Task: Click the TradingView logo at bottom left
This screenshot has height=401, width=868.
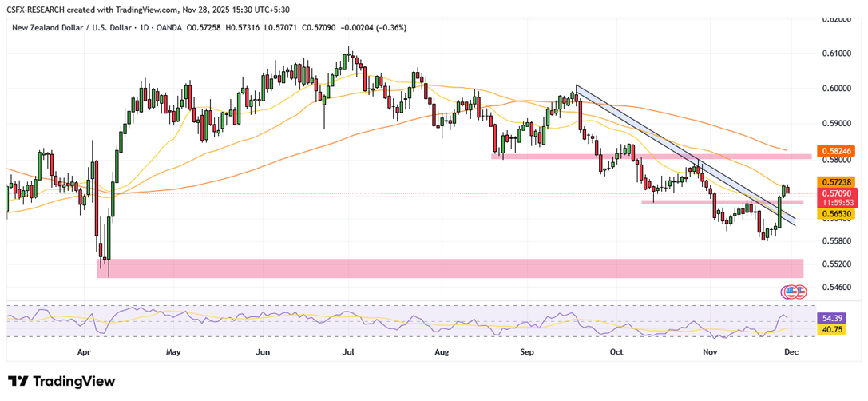Action: coord(61,381)
